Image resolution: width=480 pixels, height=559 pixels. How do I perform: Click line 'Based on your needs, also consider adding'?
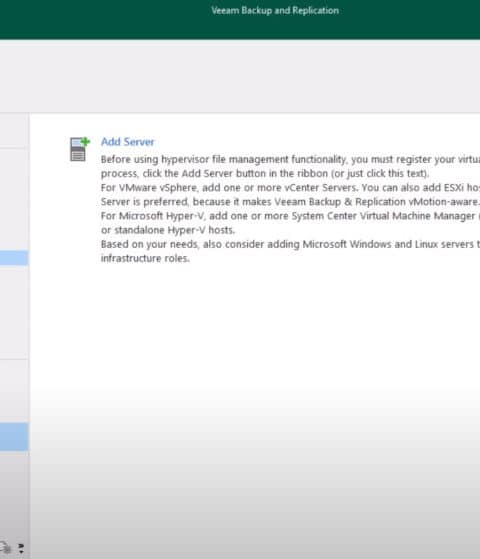click(x=290, y=244)
